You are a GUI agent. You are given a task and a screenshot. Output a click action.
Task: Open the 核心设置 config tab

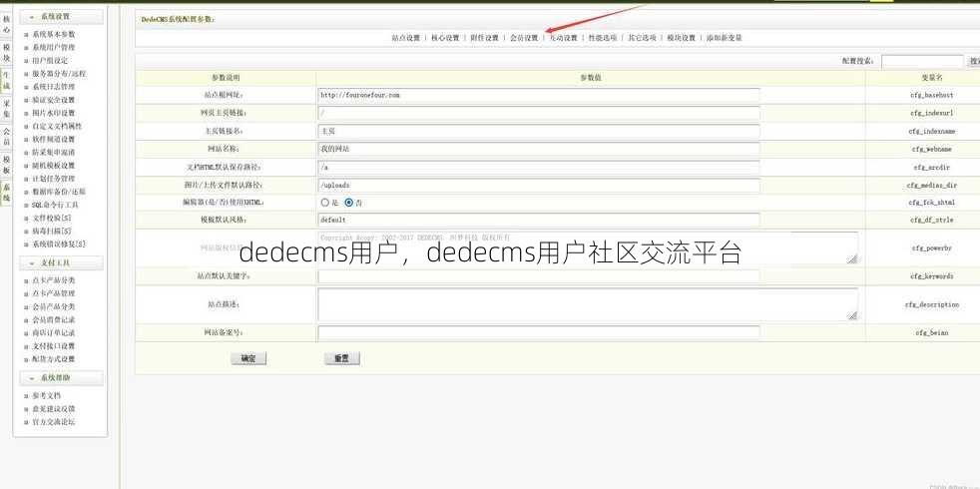(446, 38)
